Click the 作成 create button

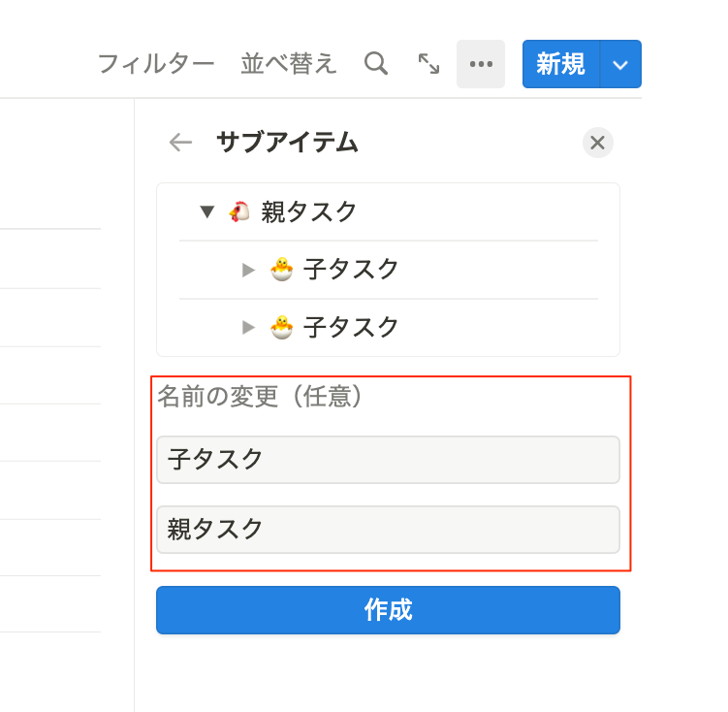pos(388,610)
